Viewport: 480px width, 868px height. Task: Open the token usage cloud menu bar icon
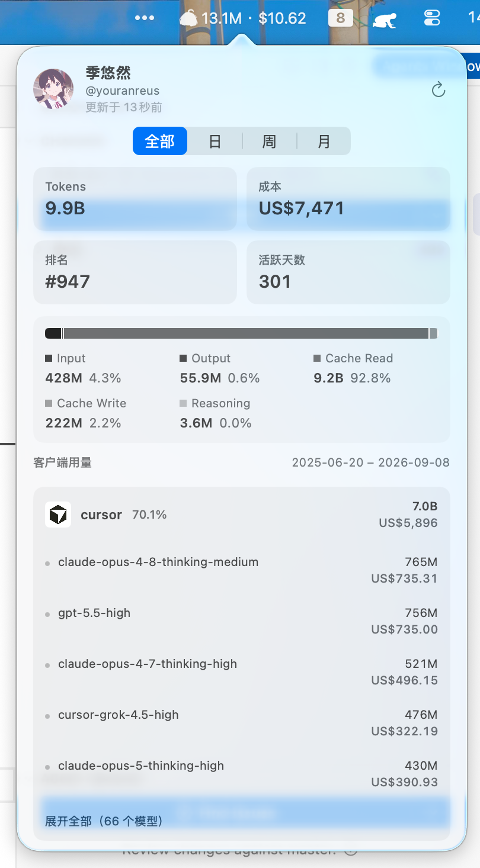click(188, 18)
